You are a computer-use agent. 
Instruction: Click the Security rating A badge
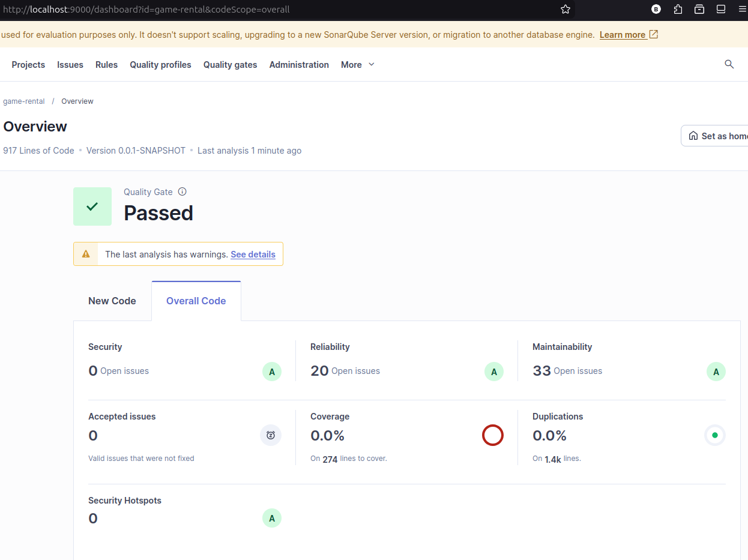coord(272,372)
